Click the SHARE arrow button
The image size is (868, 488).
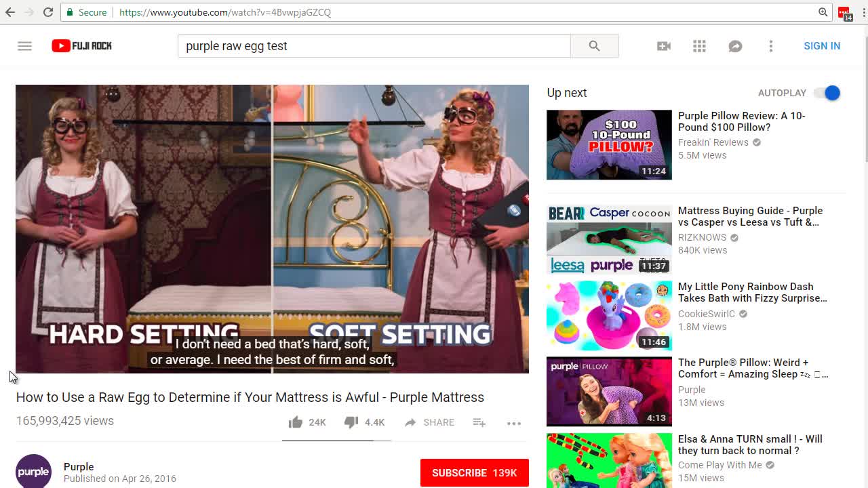pos(429,422)
